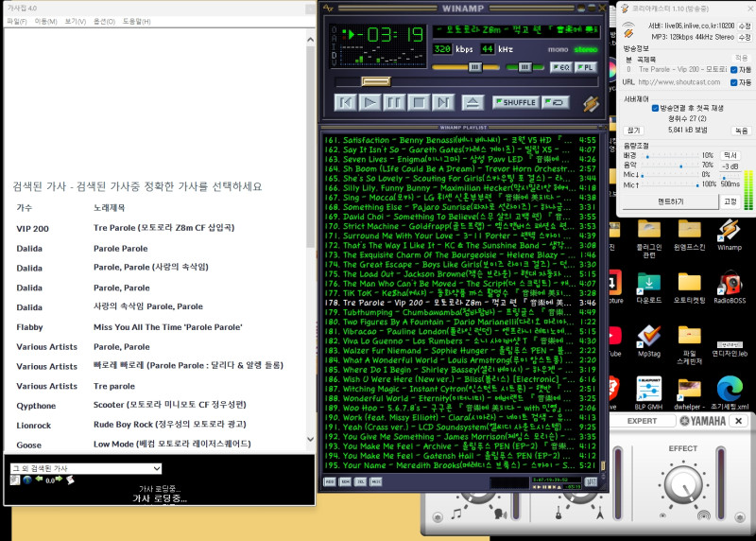
Task: Click the Winamp eject (open file) button
Action: 472,101
